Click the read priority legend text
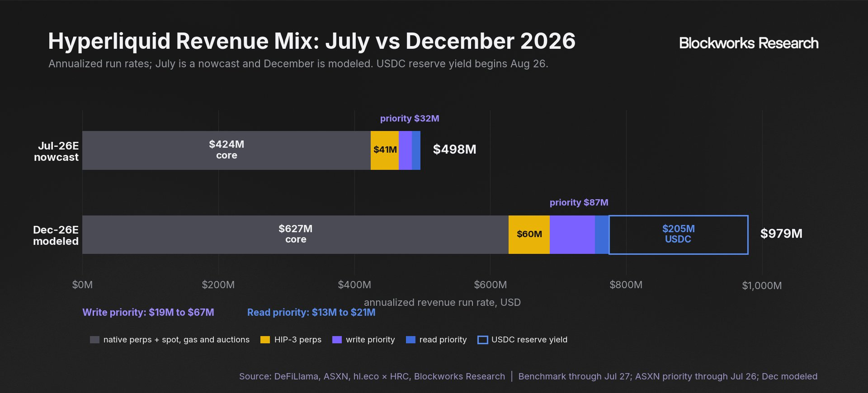This screenshot has width=868, height=393. [443, 340]
